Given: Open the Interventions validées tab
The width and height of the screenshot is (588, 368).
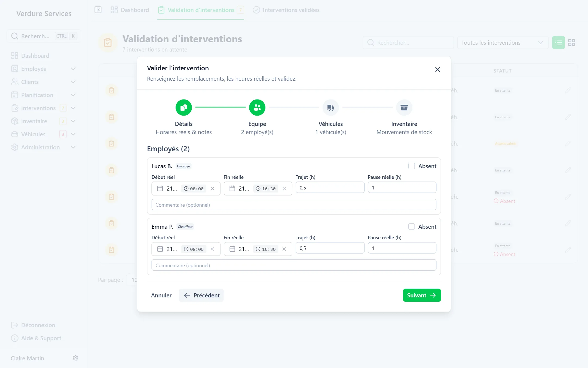Looking at the screenshot, I should click(286, 10).
